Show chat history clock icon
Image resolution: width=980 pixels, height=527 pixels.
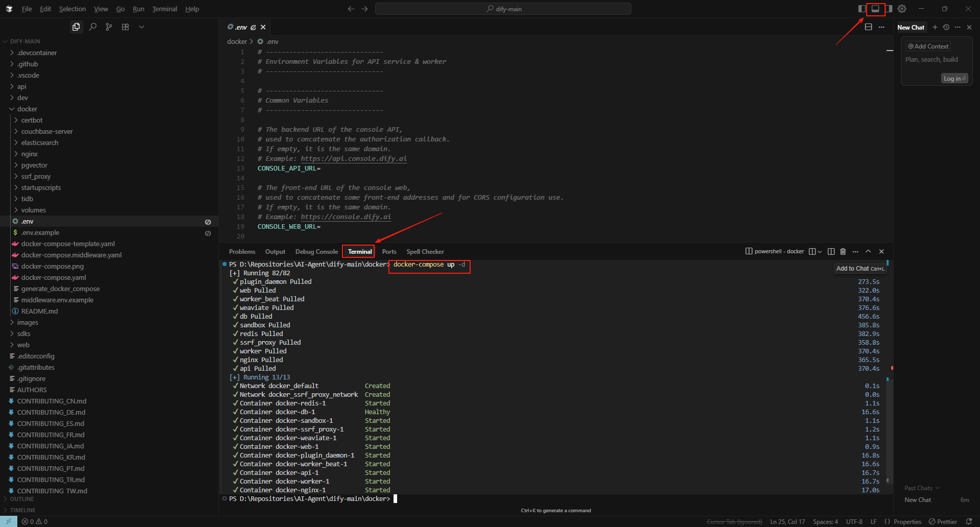pyautogui.click(x=946, y=27)
